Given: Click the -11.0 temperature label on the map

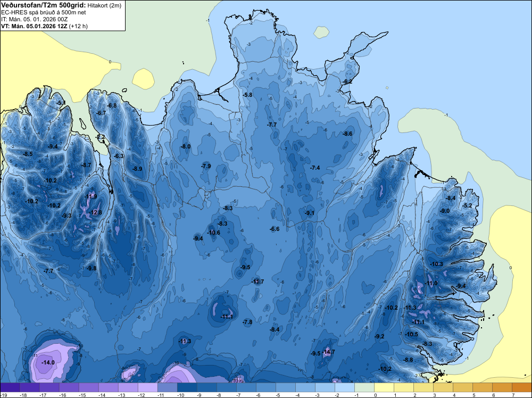Looking at the screenshot, I should 431,283.
